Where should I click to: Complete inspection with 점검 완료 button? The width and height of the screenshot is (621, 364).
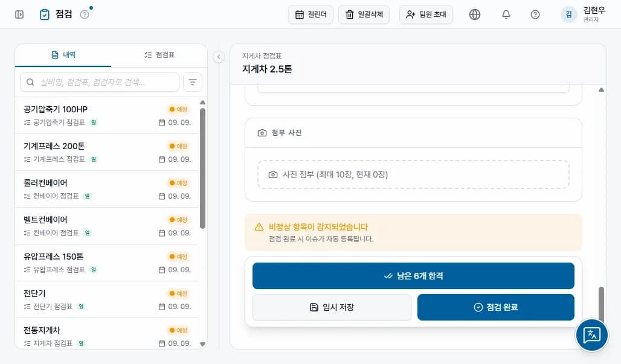[x=496, y=307]
